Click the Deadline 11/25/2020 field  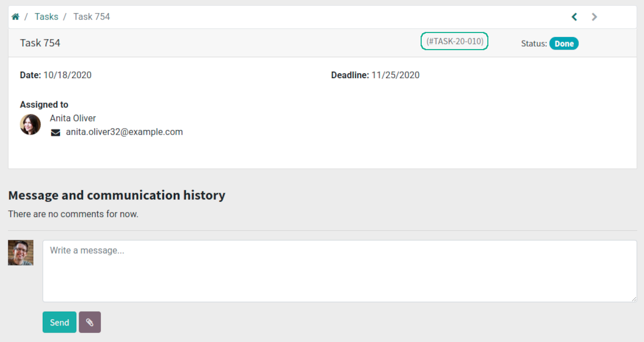click(x=376, y=75)
